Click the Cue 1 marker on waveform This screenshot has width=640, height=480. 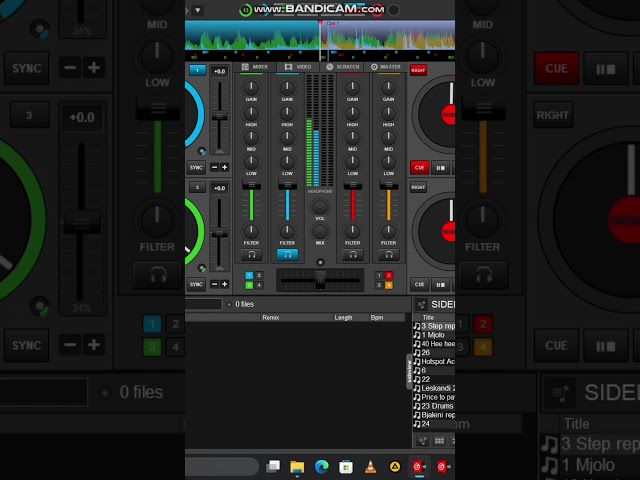point(331,23)
